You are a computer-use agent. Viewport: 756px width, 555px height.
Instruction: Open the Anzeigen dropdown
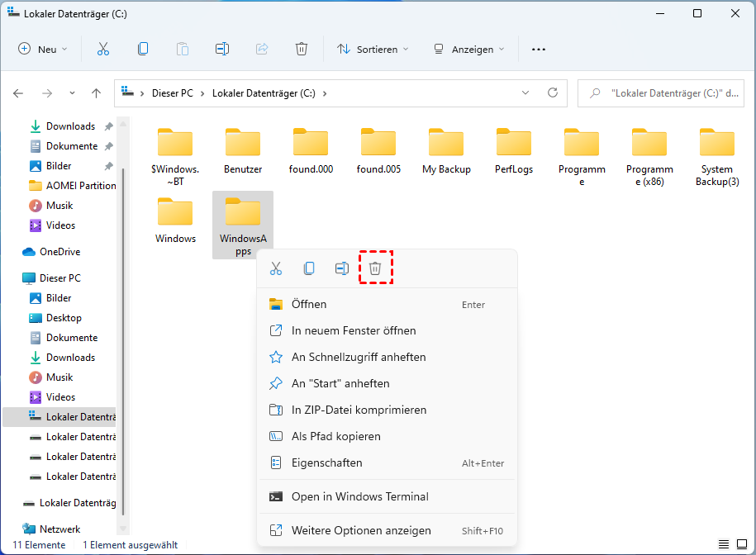coord(468,50)
